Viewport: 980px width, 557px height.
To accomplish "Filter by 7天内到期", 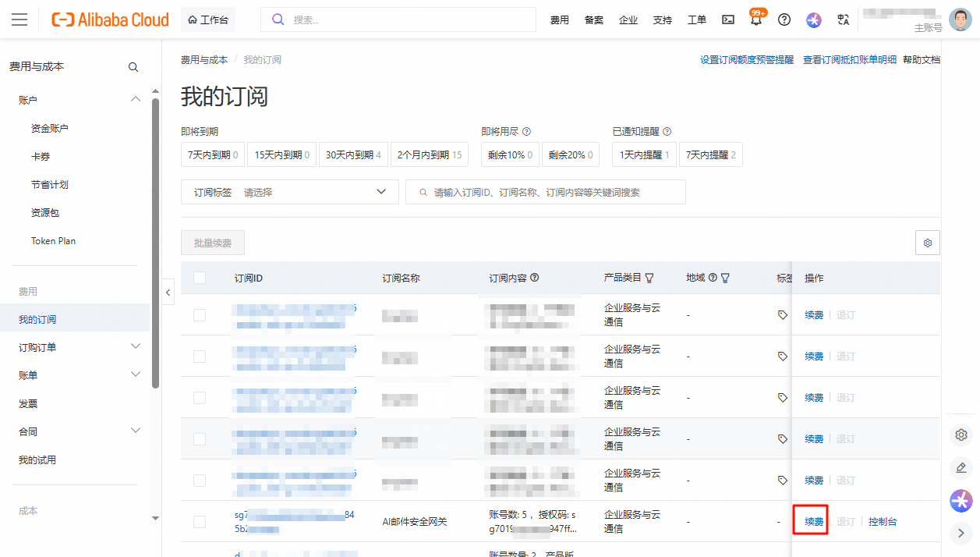I will pos(213,154).
